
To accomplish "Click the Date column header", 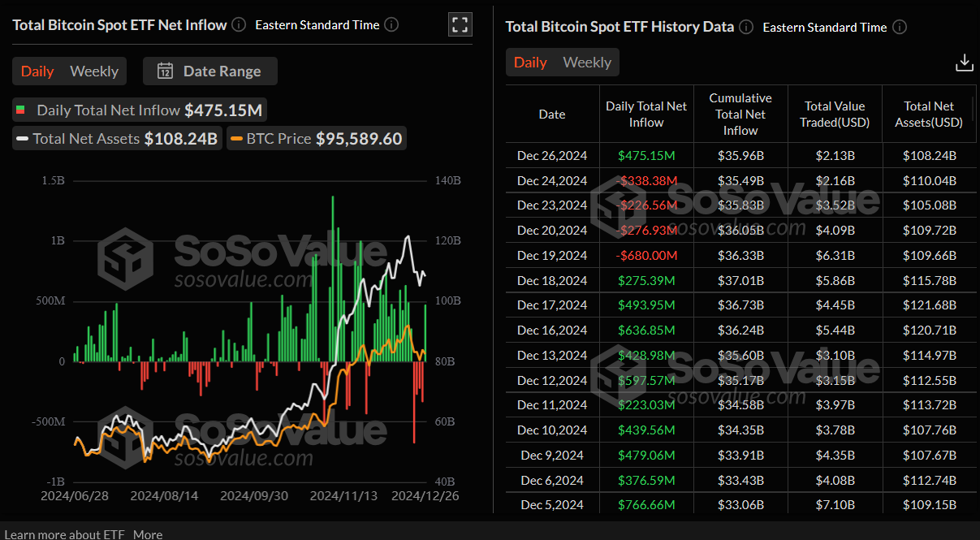I will click(x=552, y=114).
